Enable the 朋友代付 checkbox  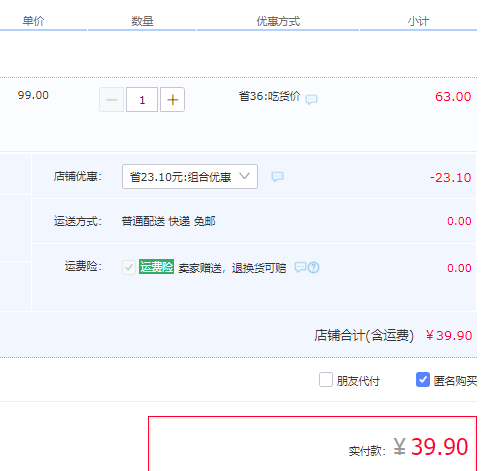(x=326, y=380)
